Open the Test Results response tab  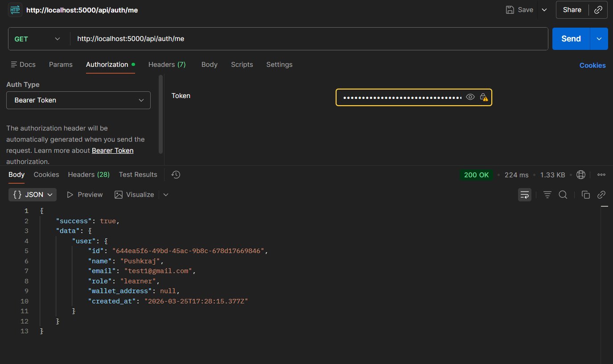tap(138, 175)
